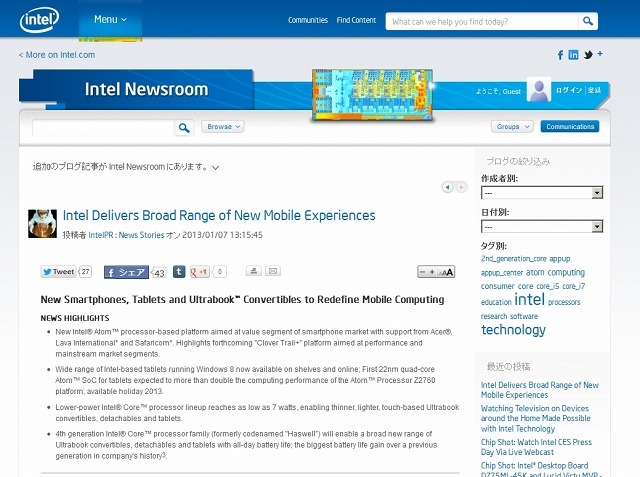Open the Menu dropdown in the header
Image resolution: width=640 pixels, height=477 pixels.
[x=110, y=19]
